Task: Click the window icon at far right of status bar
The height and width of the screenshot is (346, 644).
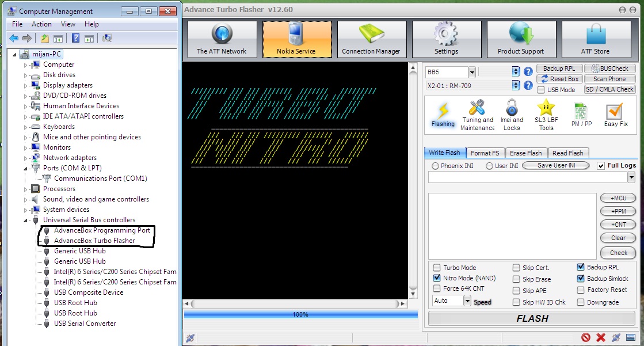Action: 631,338
